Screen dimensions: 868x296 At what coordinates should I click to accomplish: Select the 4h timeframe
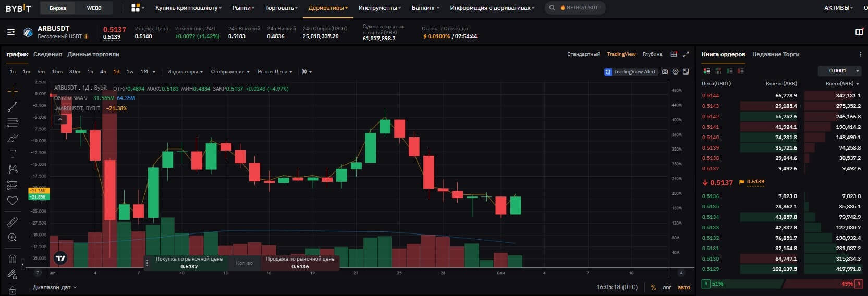tap(103, 72)
